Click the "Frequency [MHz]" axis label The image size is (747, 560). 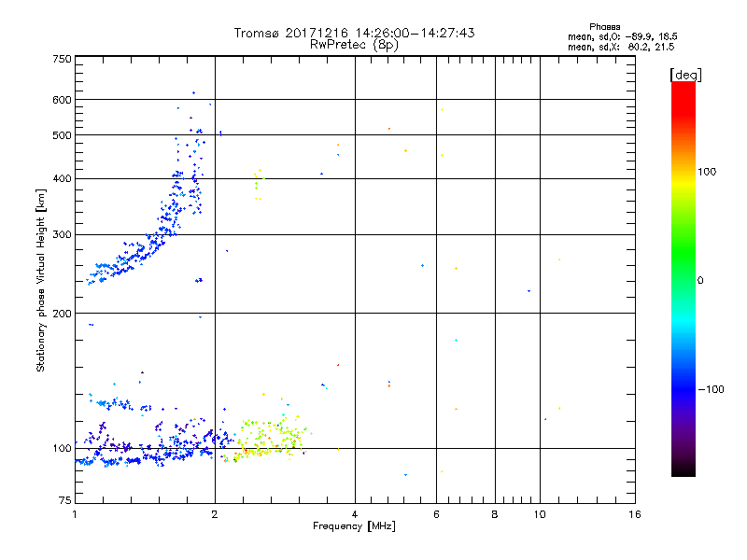tap(354, 526)
